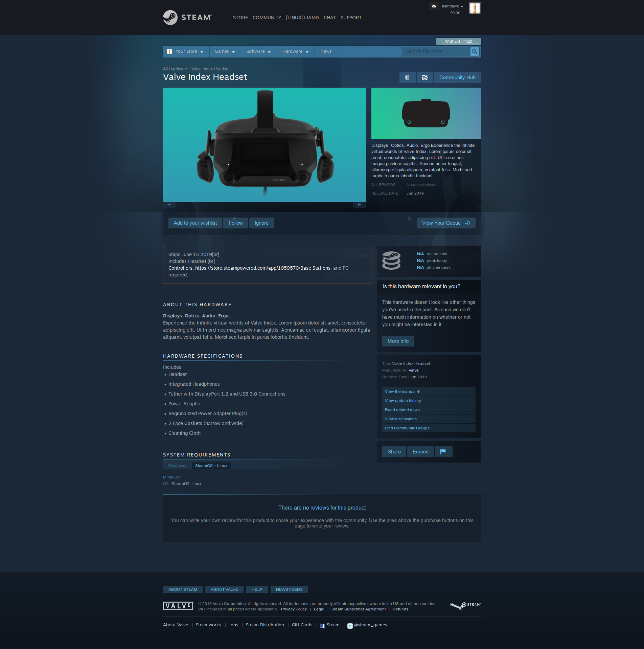The width and height of the screenshot is (644, 649).
Task: Open the COMMUNITY top menu
Action: pyautogui.click(x=267, y=18)
